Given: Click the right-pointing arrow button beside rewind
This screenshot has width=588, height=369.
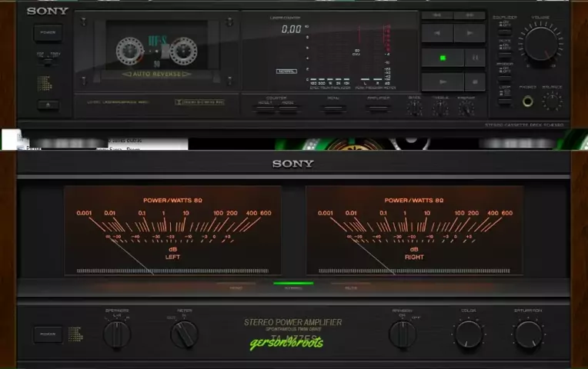Looking at the screenshot, I should (469, 33).
